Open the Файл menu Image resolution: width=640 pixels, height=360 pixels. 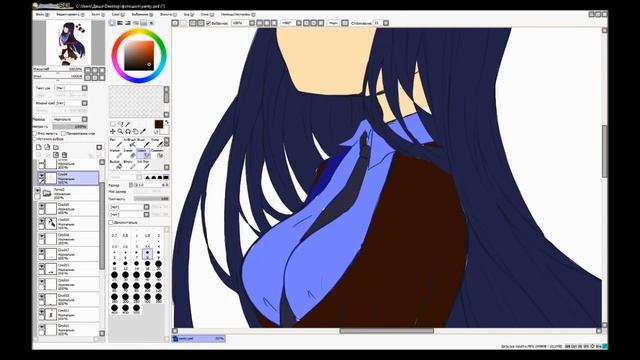[42, 15]
